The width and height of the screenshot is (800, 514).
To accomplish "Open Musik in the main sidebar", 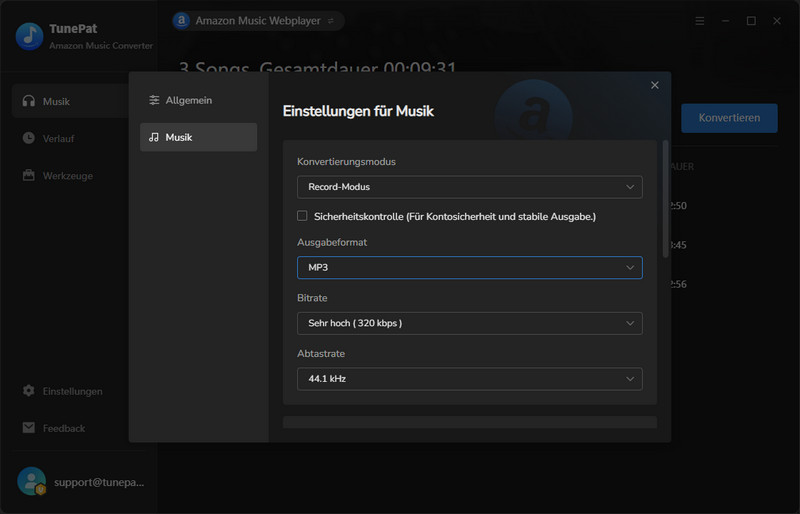I will [x=70, y=102].
